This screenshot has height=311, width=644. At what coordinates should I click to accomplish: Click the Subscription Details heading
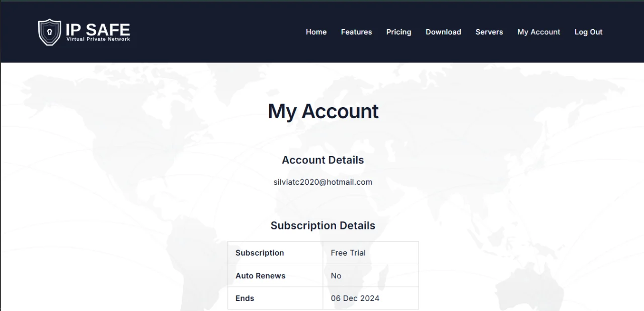coord(323,225)
